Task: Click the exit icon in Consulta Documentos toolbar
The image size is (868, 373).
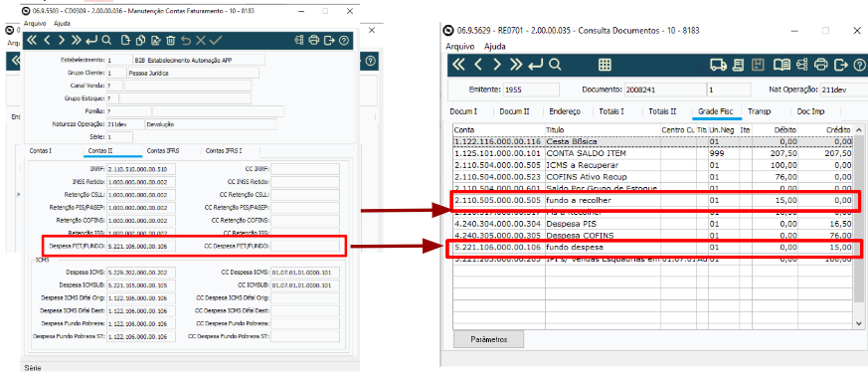Action: pos(841,65)
